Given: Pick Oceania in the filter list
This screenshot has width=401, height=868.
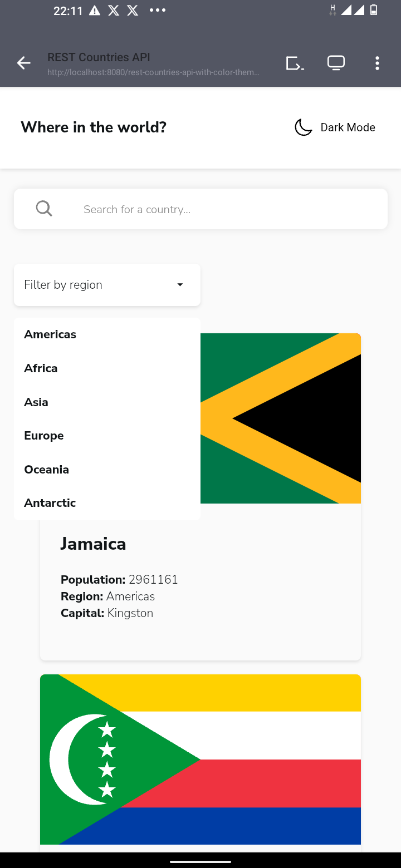Looking at the screenshot, I should pyautogui.click(x=47, y=470).
